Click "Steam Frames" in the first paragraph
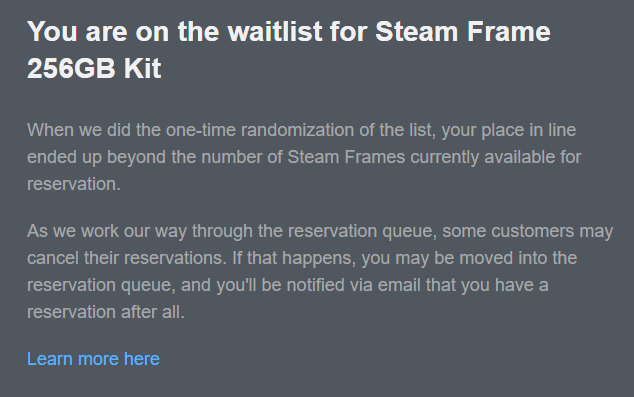This screenshot has width=634, height=397. [x=346, y=157]
